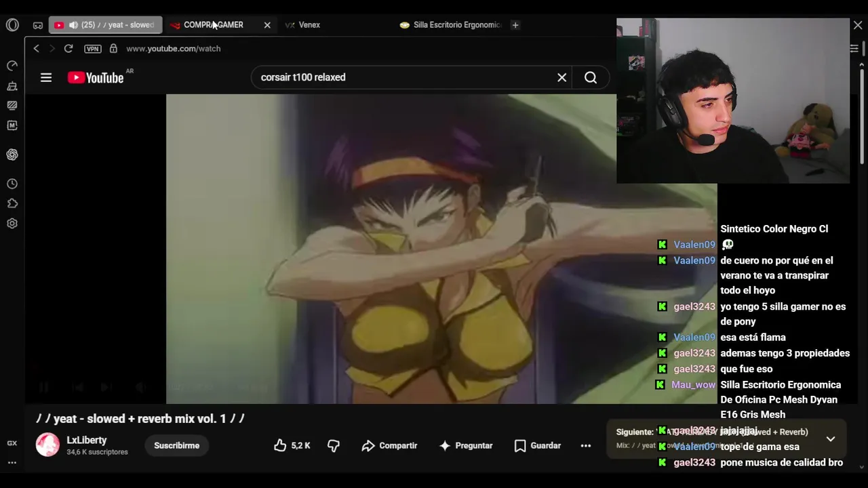Expand the Siguiente up-next chevron
Screen dimensions: 868x488
[831, 439]
